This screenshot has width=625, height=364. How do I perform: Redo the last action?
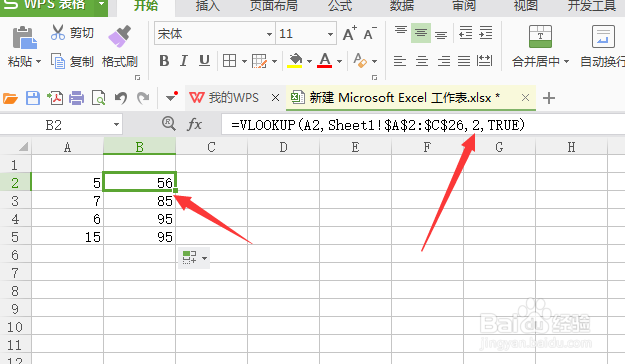point(143,98)
